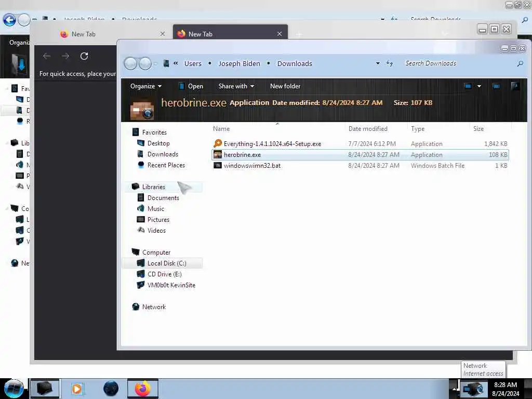Open Local Disk (C:)

[167, 263]
